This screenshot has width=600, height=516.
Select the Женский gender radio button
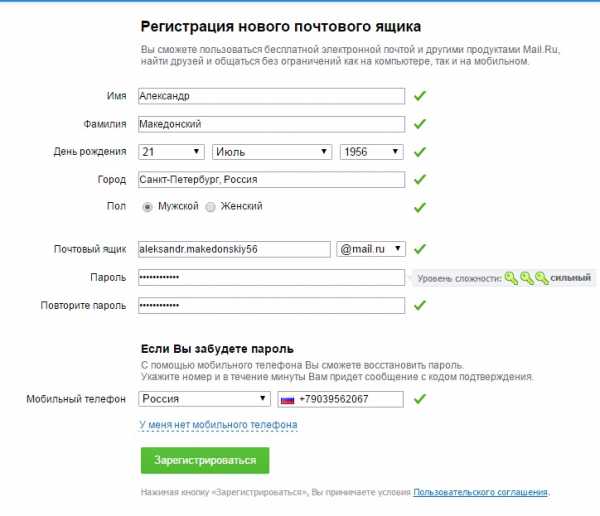210,207
